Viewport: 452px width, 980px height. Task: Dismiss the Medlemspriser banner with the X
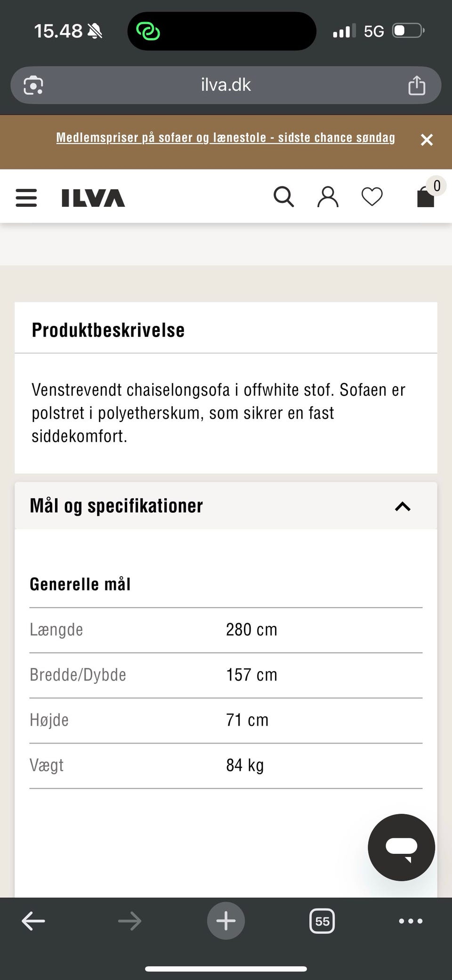[427, 140]
